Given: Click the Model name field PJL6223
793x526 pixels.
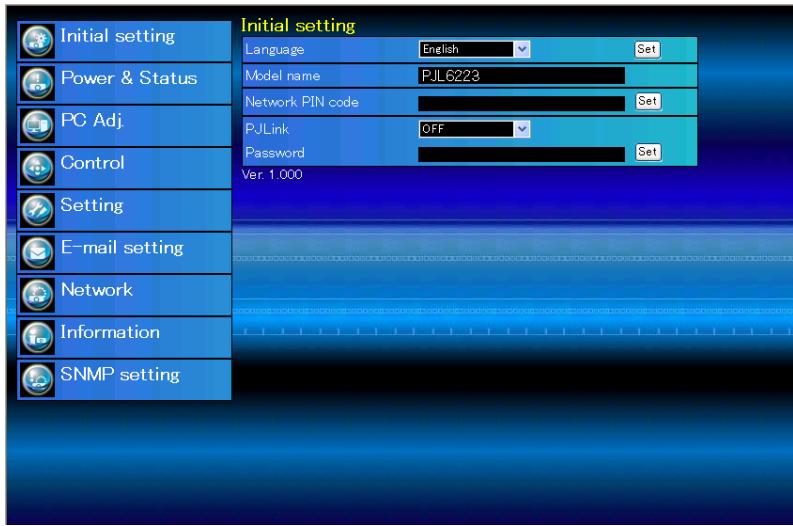Looking at the screenshot, I should (x=521, y=76).
